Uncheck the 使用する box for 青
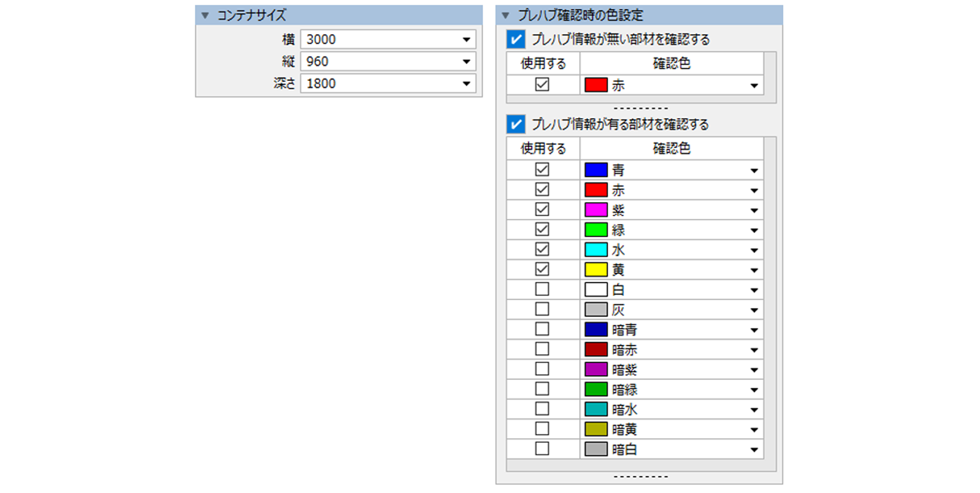 tap(542, 170)
